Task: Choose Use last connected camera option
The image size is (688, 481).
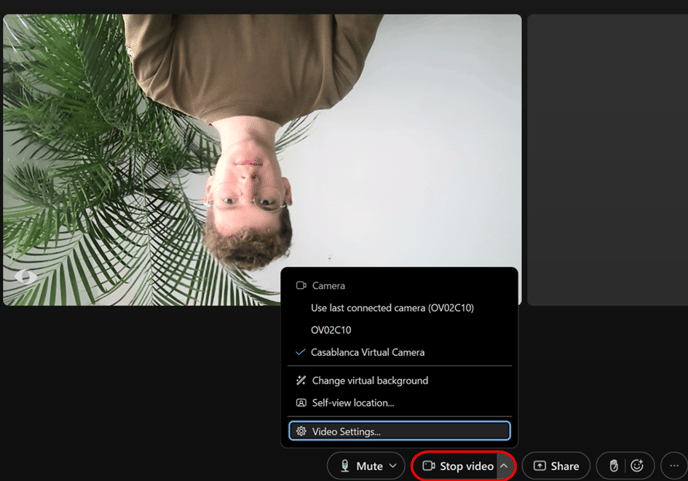Action: (x=392, y=308)
